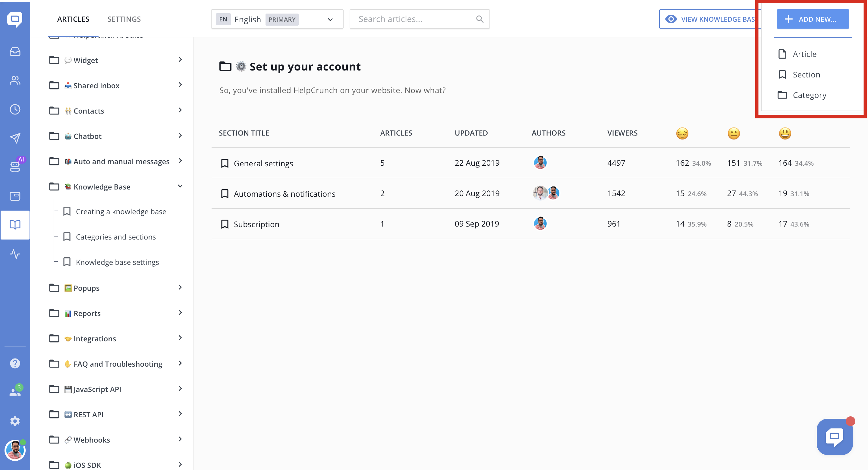Open the Inbox icon in sidebar
868x470 pixels.
tap(15, 52)
